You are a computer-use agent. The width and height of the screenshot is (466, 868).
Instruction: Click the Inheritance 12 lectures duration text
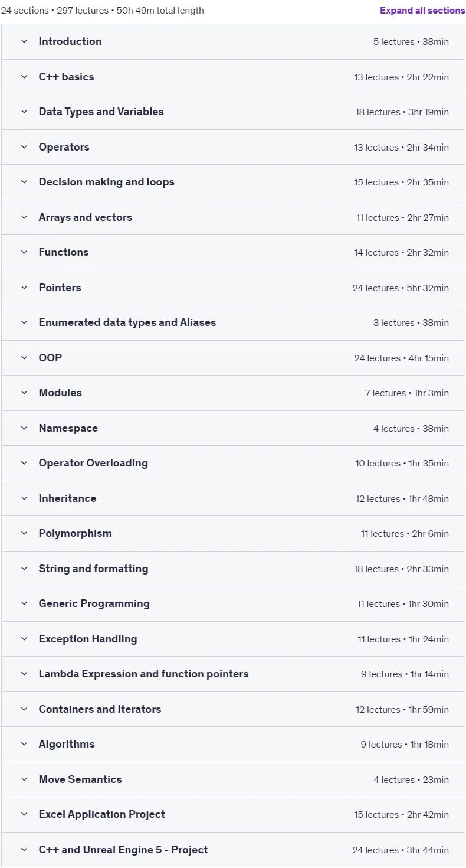402,498
